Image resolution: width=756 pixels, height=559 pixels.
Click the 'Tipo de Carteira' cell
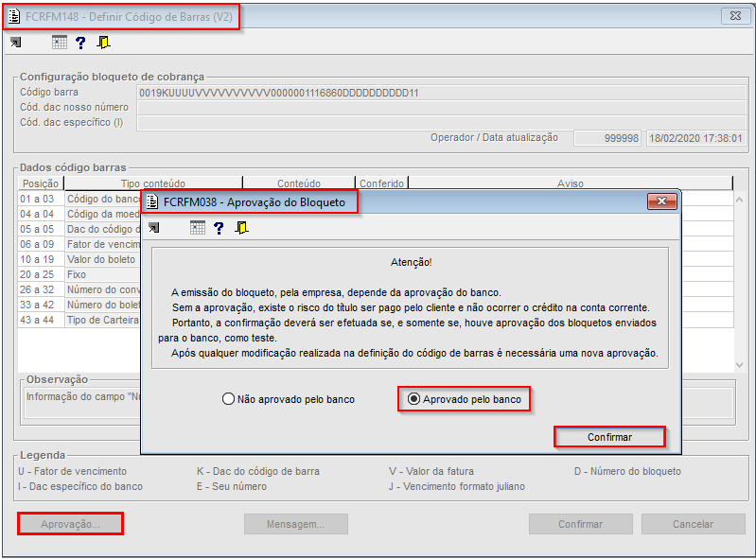coord(103,320)
